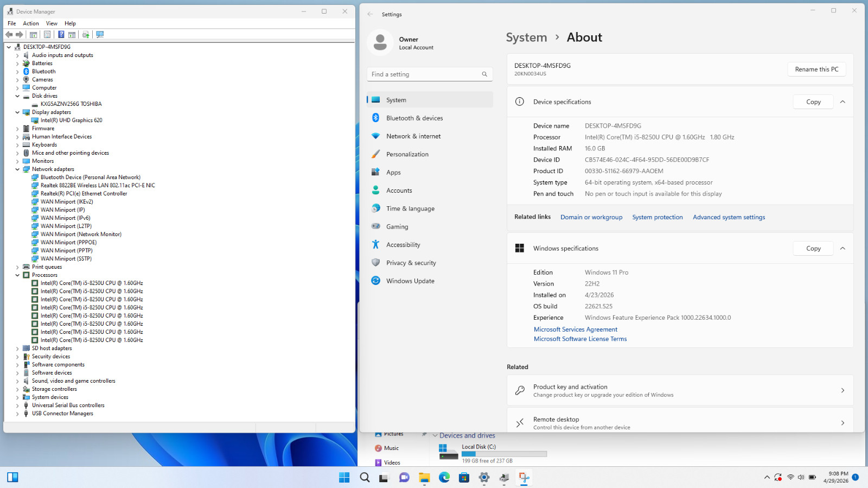Image resolution: width=868 pixels, height=488 pixels.
Task: Click the Scan for hardware changes icon
Action: [100, 34]
